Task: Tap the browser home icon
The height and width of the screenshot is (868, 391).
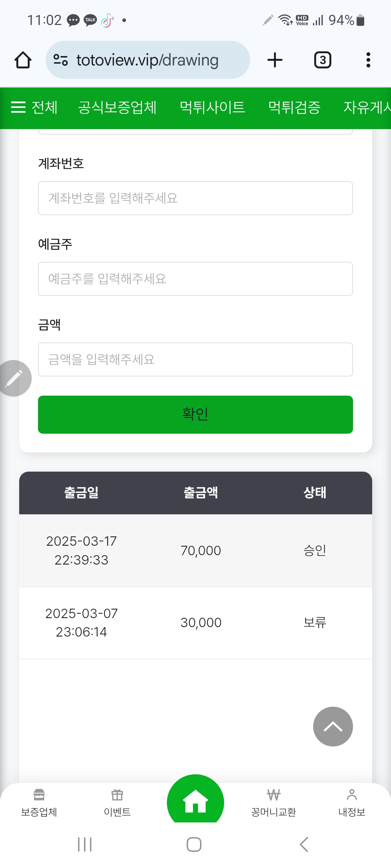Action: coord(23,60)
